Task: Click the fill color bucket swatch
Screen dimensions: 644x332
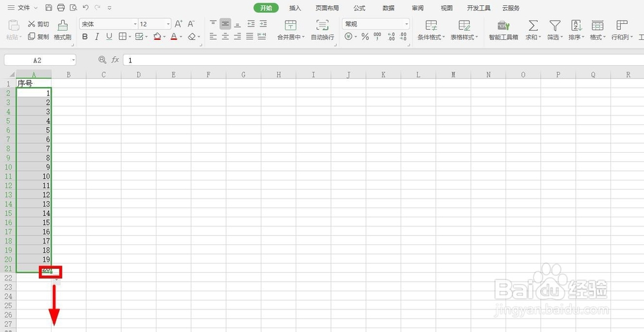Action: tap(157, 37)
